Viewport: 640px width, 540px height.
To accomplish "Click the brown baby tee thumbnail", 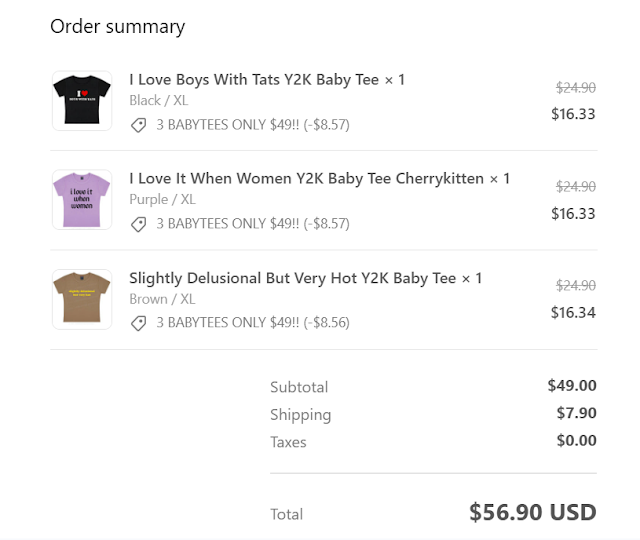I will click(x=82, y=298).
